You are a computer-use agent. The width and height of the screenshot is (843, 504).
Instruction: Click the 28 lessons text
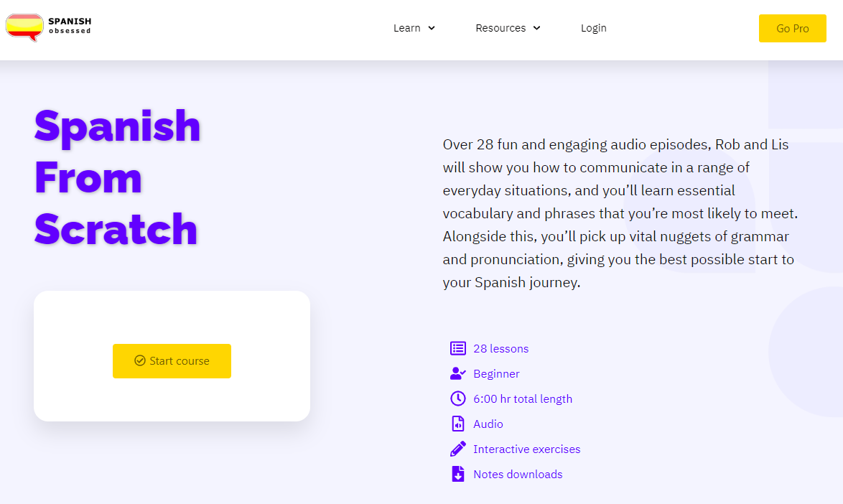501,349
